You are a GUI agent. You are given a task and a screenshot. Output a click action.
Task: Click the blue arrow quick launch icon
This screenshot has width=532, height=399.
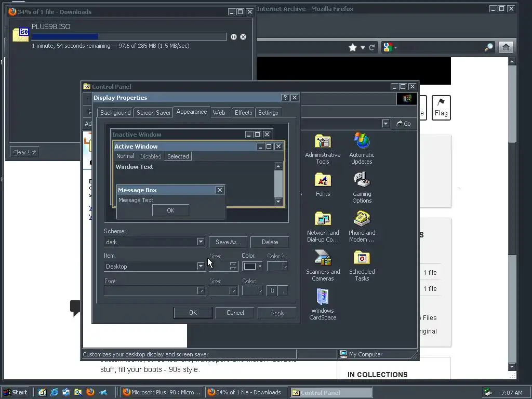coord(103,392)
